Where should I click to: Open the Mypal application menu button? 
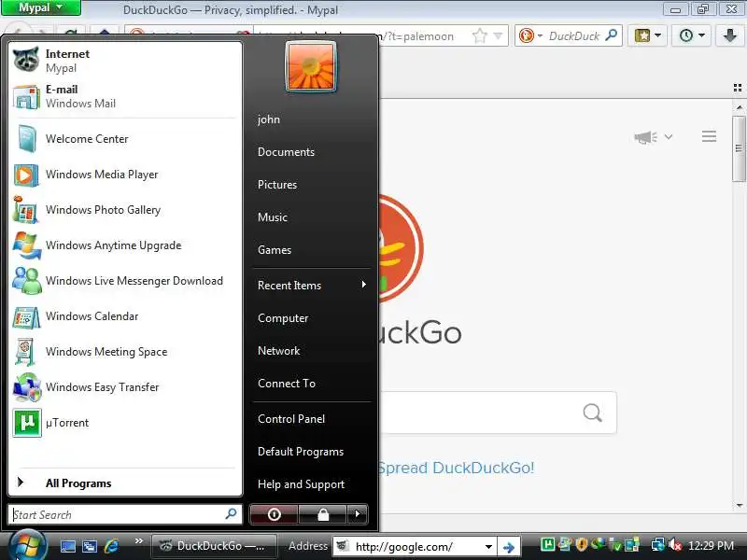40,7
